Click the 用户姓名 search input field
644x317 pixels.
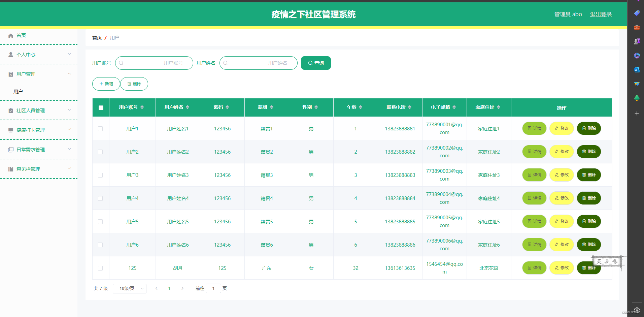(259, 63)
